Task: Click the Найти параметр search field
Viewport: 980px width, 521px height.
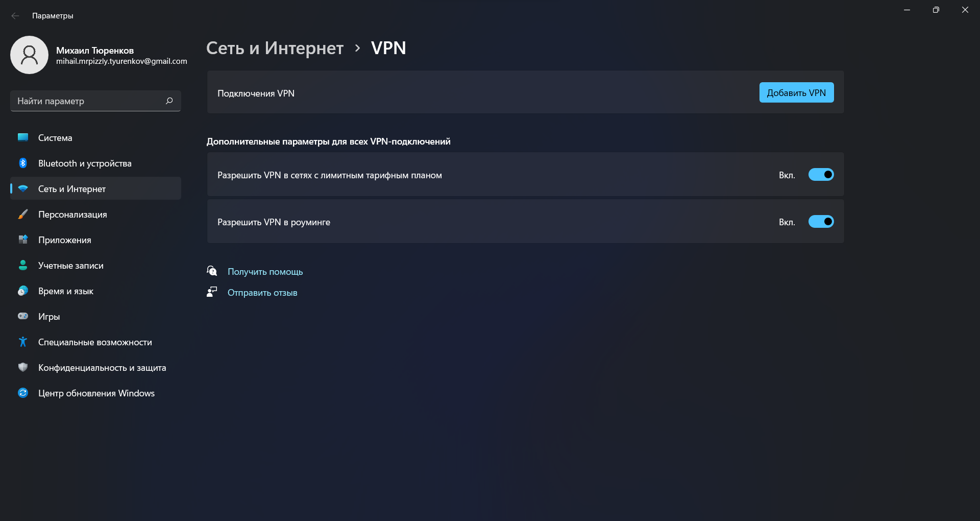Action: pos(95,101)
